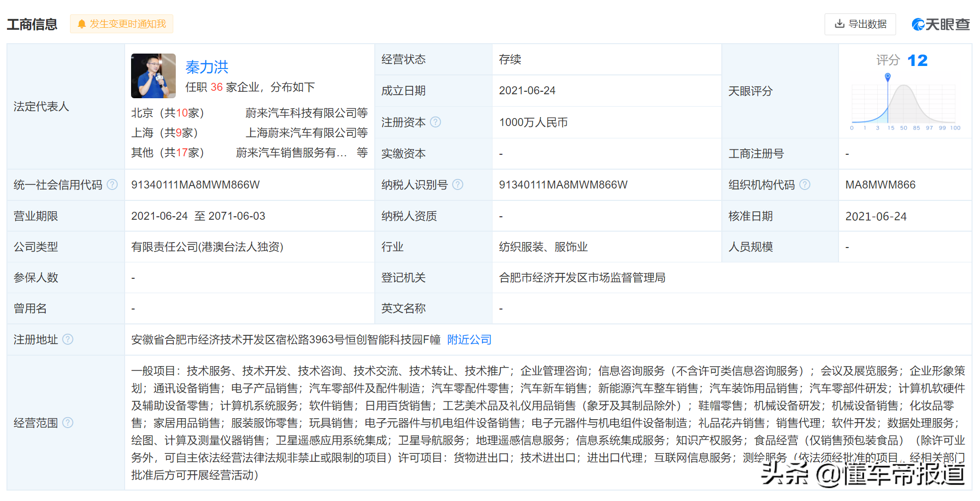This screenshot has width=980, height=501.
Task: Select 上海（共9家）text
Action: point(165,133)
